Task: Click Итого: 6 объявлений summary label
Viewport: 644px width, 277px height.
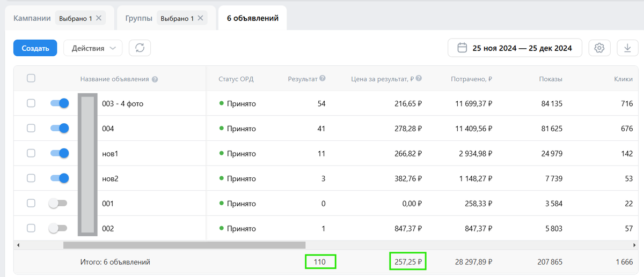Action: [x=115, y=262]
